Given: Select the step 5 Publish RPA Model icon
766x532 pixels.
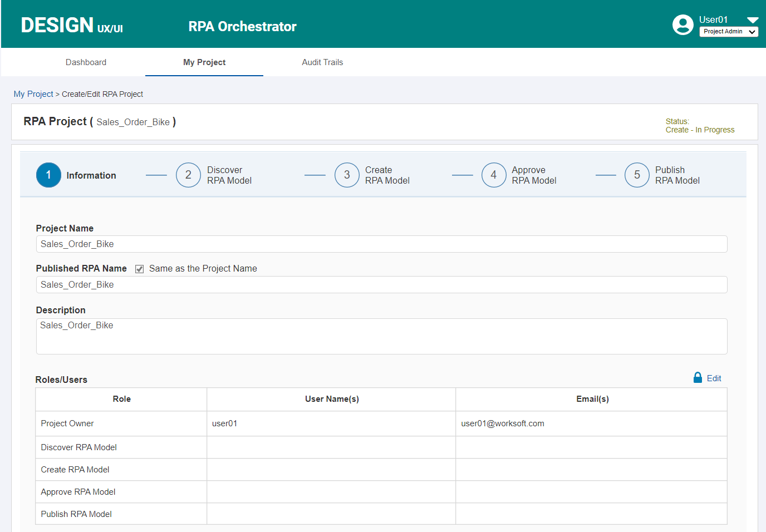Looking at the screenshot, I should (637, 175).
